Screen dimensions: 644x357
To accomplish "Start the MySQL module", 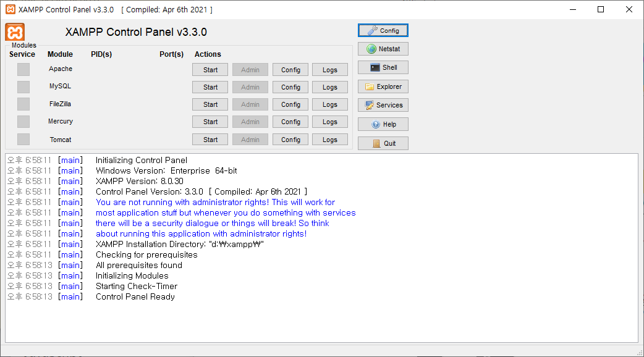I will tap(210, 87).
